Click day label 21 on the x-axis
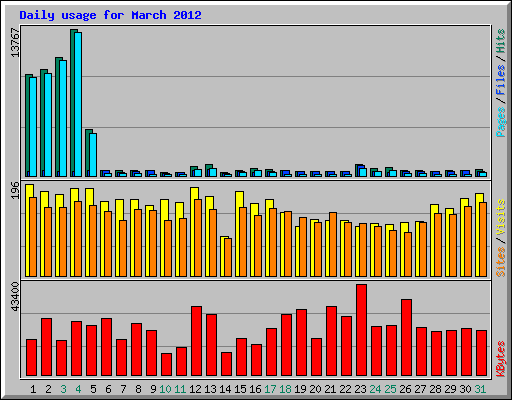This screenshot has width=512, height=400. (x=330, y=389)
